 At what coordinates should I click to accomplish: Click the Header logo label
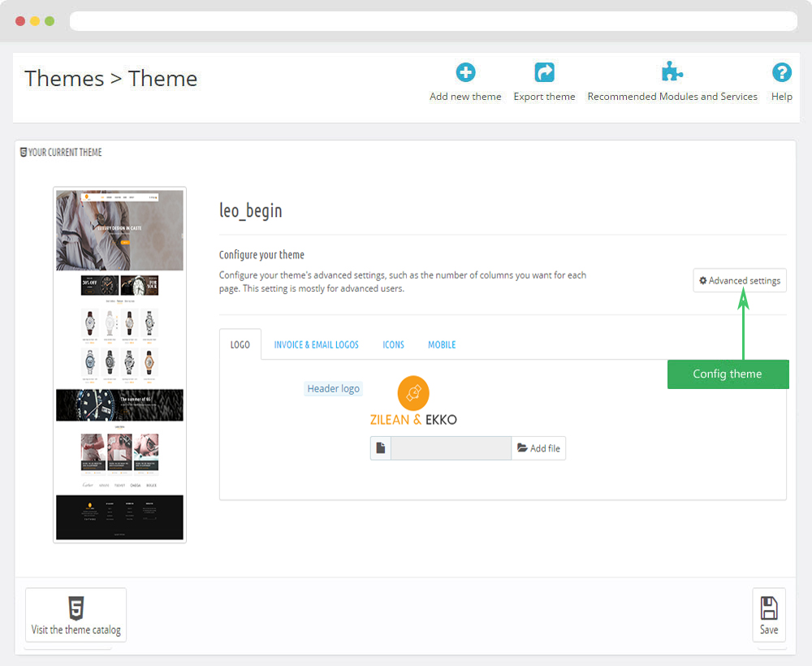pos(333,388)
